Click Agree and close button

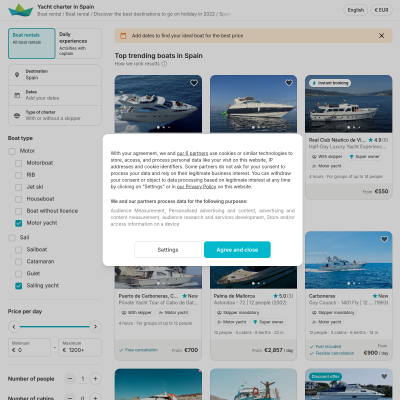[237, 250]
